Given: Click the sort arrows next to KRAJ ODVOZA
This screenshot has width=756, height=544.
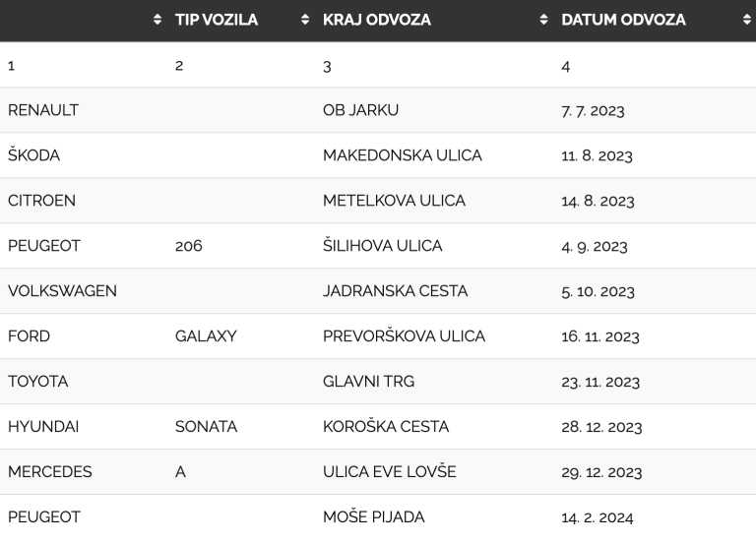Looking at the screenshot, I should pyautogui.click(x=543, y=20).
